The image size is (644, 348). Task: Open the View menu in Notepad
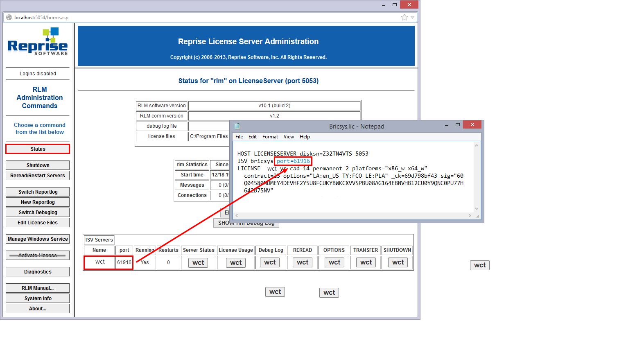(289, 137)
